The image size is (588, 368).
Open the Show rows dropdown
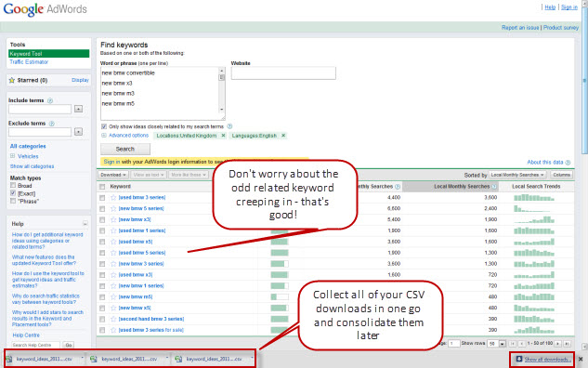497,344
